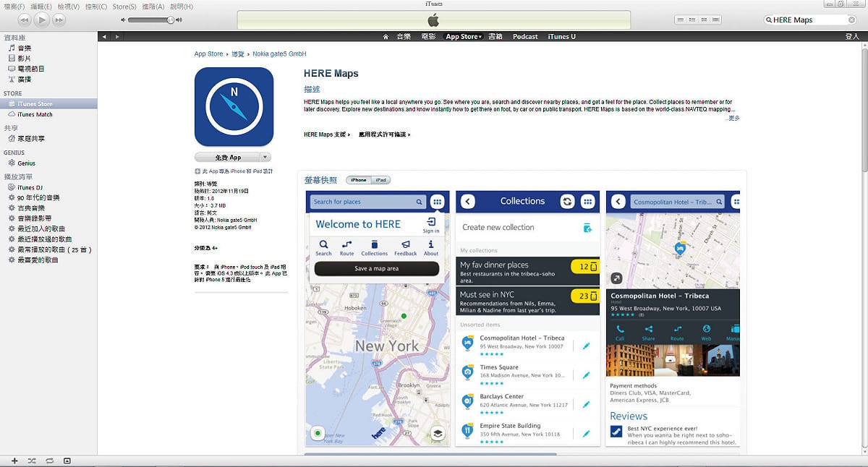
Task: Open the 音樂 store tab
Action: 403,36
